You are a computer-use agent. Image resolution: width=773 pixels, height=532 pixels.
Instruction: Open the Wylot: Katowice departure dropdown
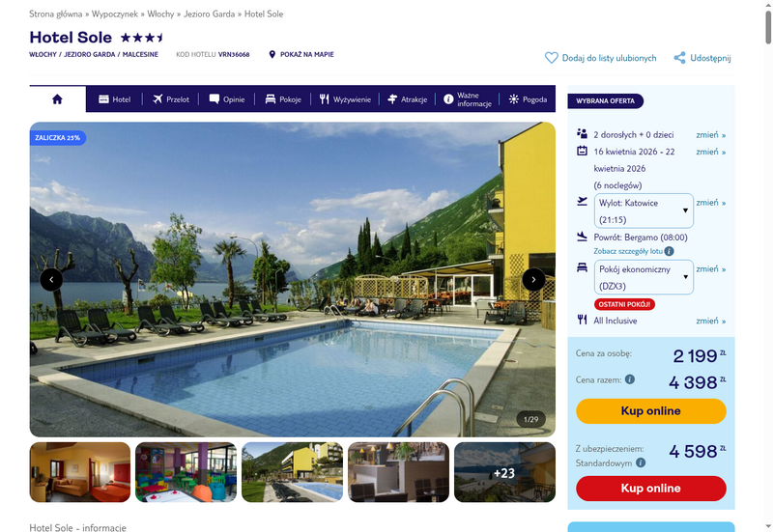[644, 210]
